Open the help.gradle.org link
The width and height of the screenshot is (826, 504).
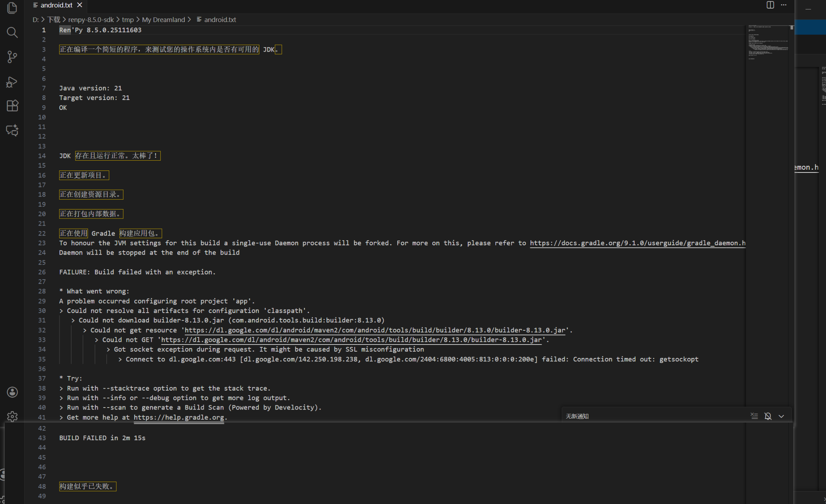click(179, 417)
